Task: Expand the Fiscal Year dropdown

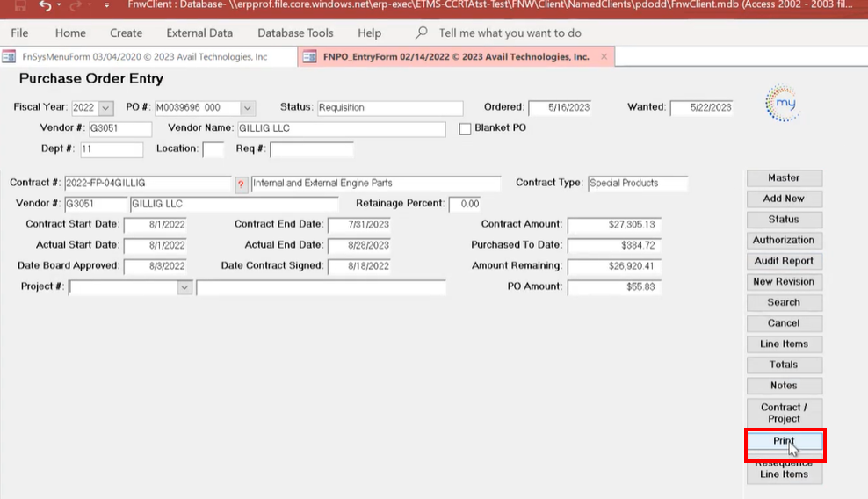Action: [x=106, y=108]
